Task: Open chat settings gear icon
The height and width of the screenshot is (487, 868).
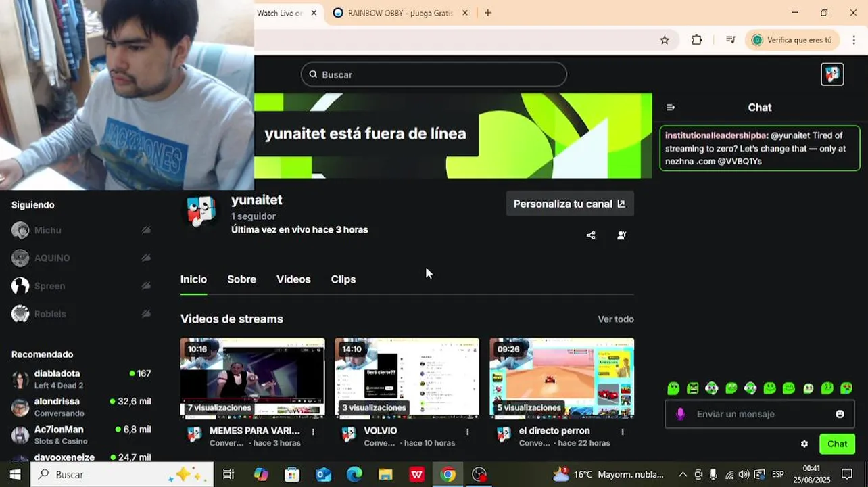Action: click(x=804, y=444)
